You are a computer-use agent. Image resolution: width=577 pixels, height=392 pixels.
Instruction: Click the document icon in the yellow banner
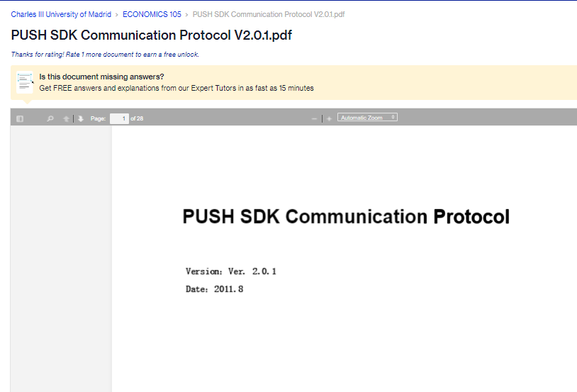click(x=25, y=82)
